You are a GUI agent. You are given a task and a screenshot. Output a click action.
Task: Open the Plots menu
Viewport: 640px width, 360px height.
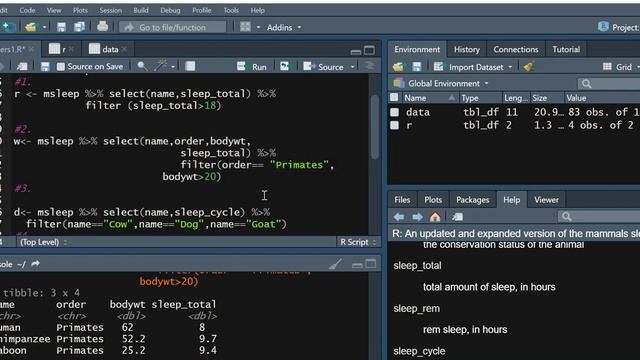[80, 10]
